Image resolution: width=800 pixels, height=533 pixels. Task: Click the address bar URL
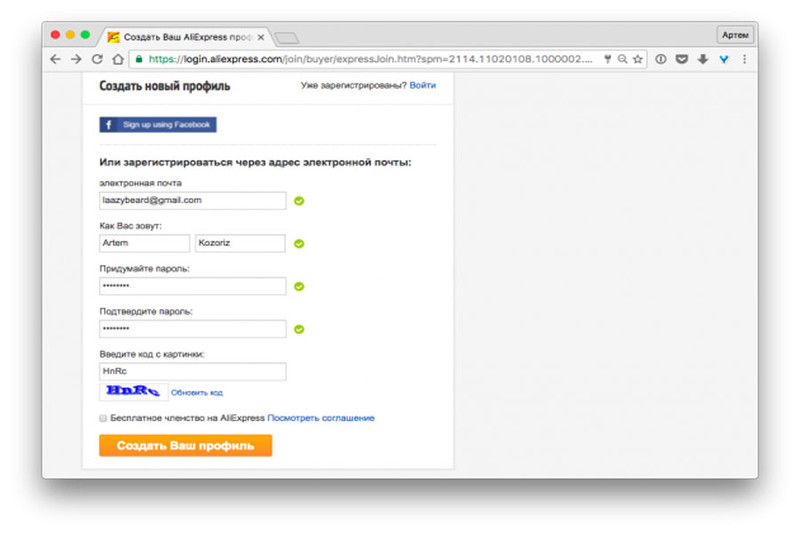click(x=370, y=59)
